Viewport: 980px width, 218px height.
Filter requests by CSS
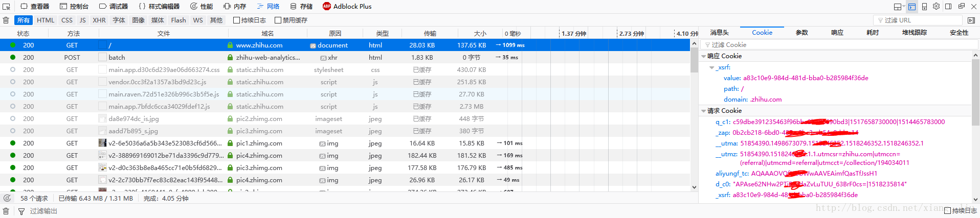(x=67, y=20)
